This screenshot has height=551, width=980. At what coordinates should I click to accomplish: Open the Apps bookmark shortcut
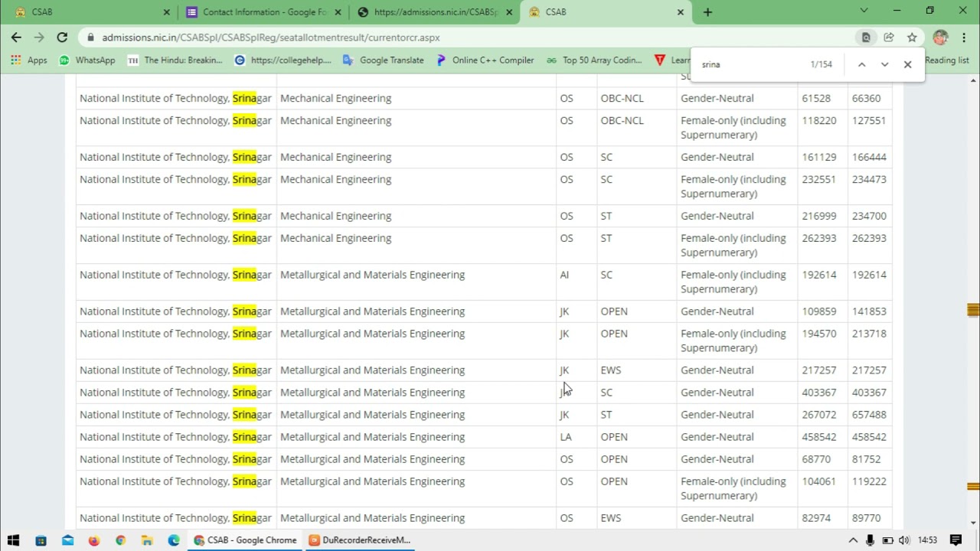[x=29, y=60]
